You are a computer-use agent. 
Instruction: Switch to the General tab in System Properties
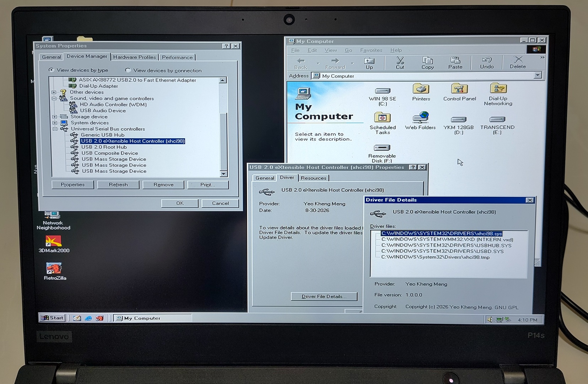point(52,57)
